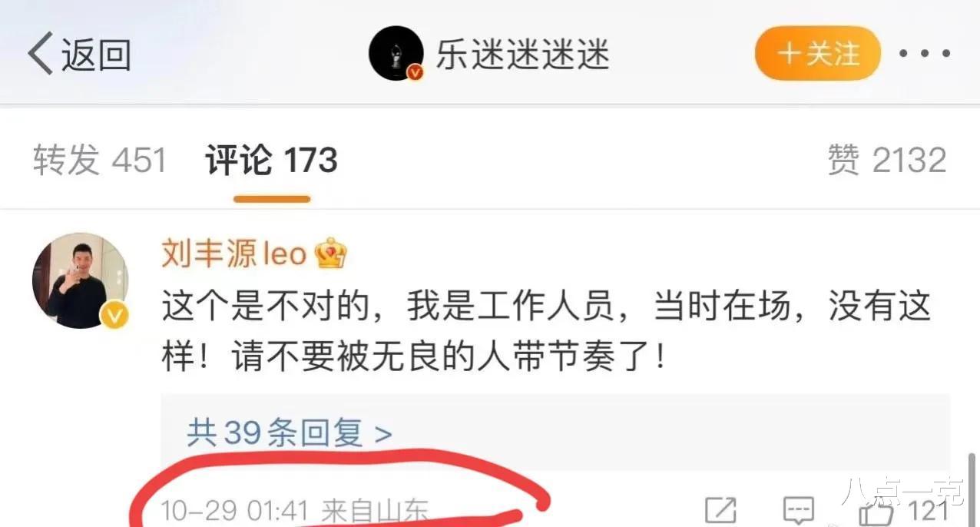The image size is (980, 527).
Task: Tap the verified badge on commenter avatar
Action: tap(115, 315)
